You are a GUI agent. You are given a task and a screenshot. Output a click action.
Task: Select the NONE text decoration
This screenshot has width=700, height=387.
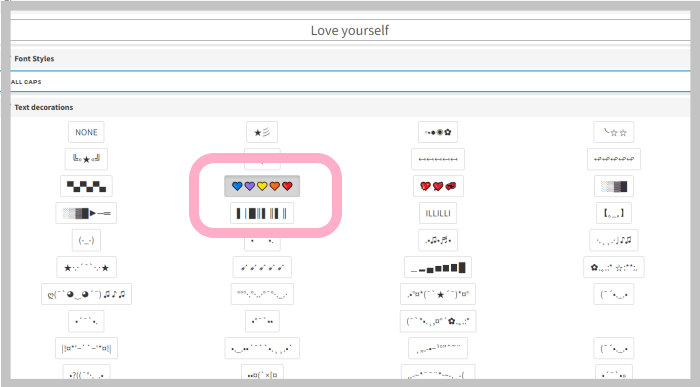tap(86, 132)
